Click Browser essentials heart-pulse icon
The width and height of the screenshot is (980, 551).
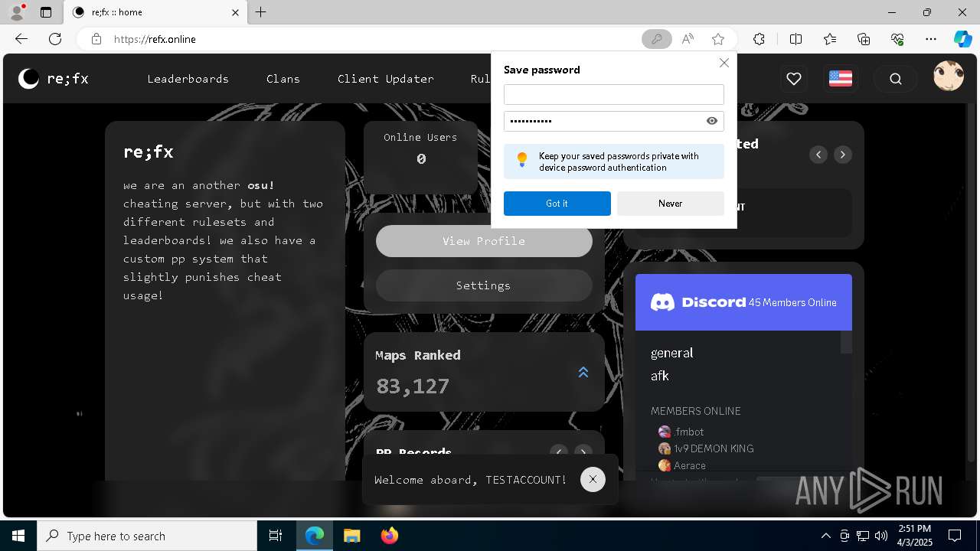tap(897, 39)
